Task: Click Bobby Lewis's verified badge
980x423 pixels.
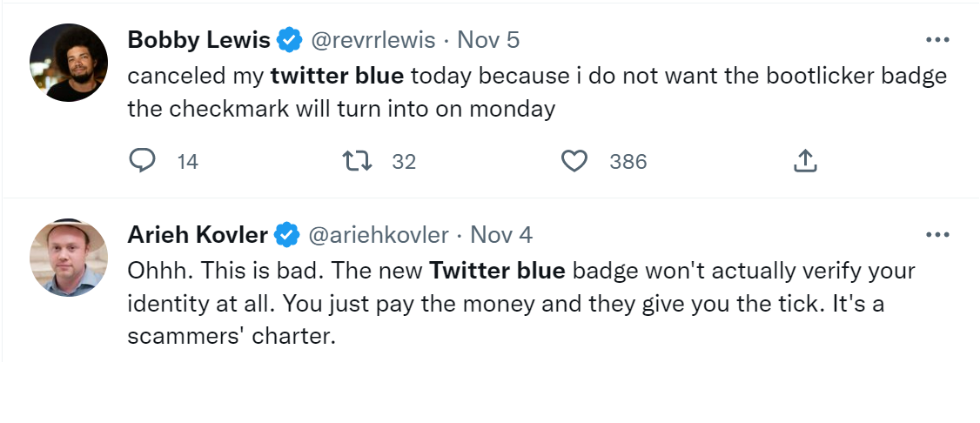Action: tap(289, 40)
